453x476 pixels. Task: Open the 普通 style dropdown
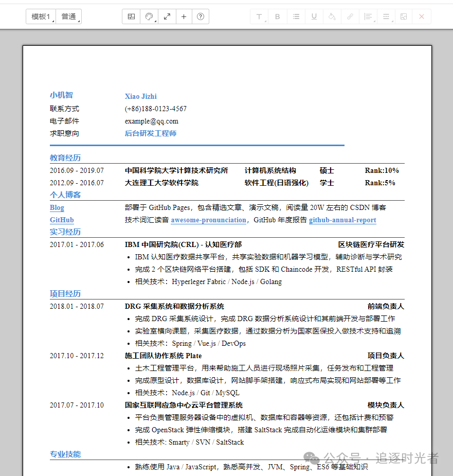click(x=69, y=16)
